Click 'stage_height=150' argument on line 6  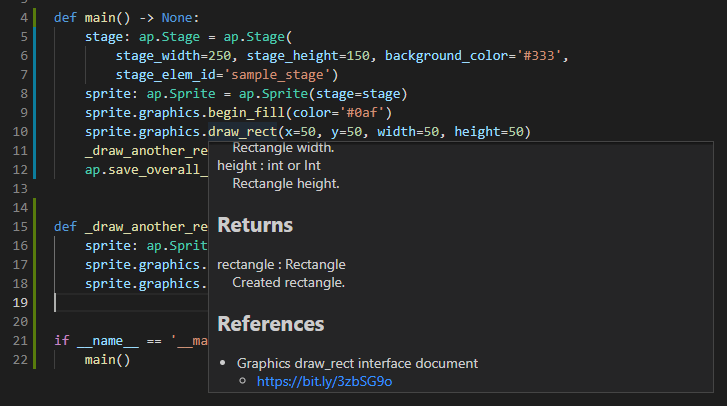(x=308, y=56)
